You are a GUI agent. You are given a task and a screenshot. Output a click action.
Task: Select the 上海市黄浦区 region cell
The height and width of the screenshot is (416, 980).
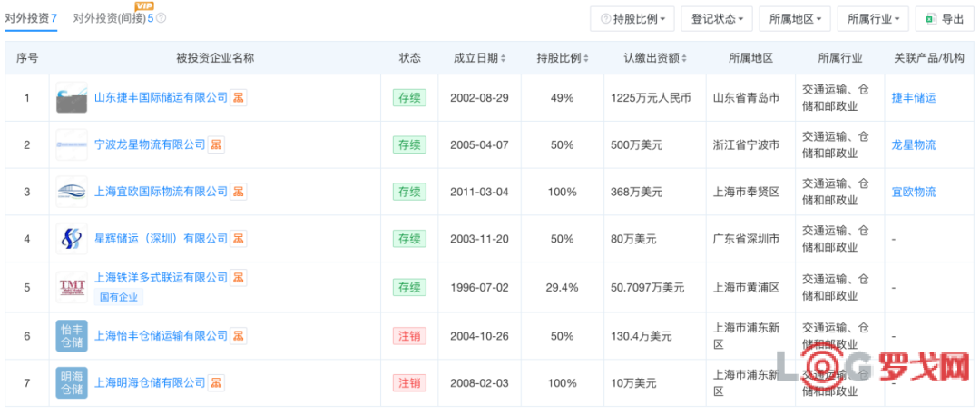(x=746, y=288)
